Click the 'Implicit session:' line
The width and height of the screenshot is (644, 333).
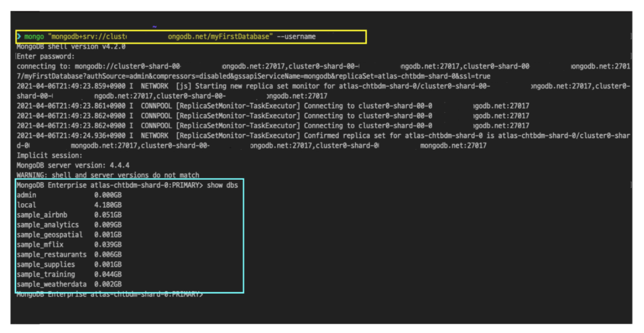pos(49,155)
